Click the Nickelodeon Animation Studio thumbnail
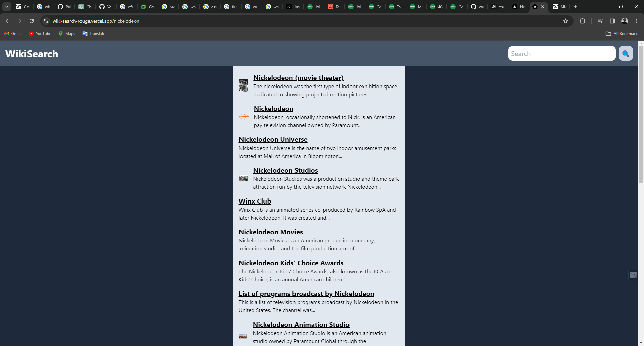The image size is (644, 346). point(243,336)
